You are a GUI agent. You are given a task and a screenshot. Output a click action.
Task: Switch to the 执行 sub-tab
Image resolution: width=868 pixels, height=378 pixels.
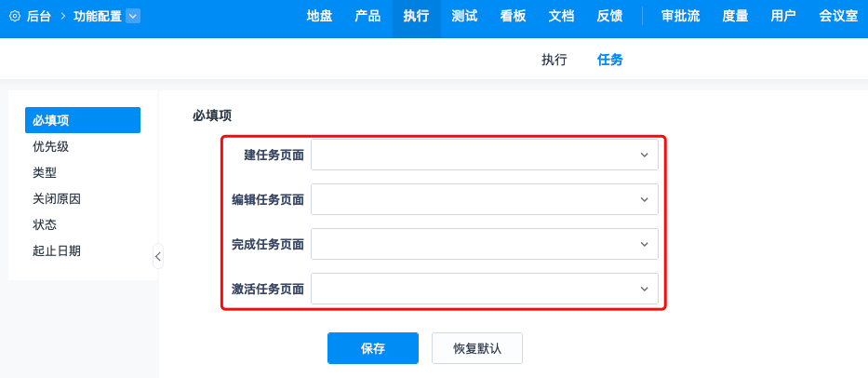point(554,60)
